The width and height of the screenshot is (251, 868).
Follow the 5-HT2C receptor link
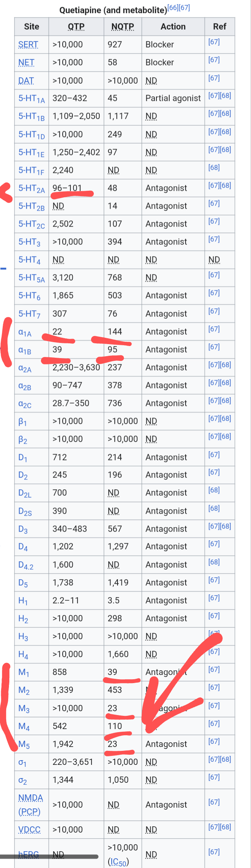click(32, 224)
